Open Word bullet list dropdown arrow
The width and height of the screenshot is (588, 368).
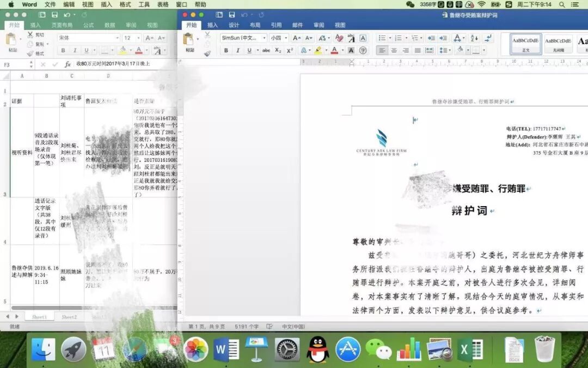coord(390,38)
